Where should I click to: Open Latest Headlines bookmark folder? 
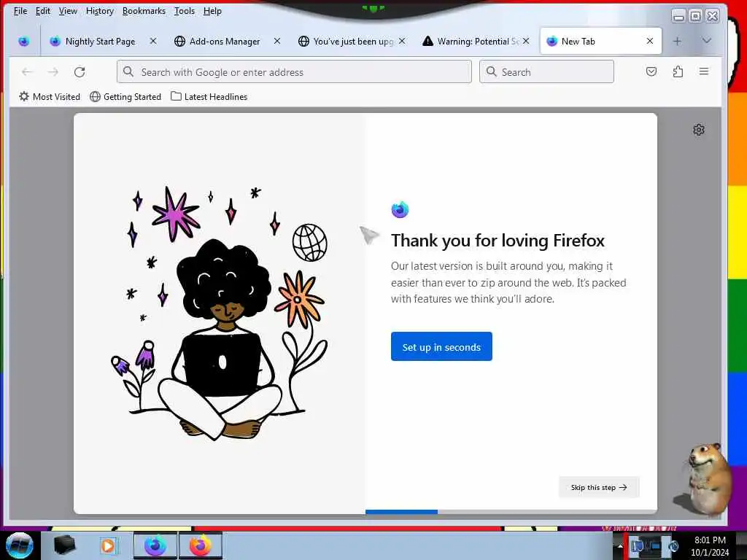coord(209,97)
